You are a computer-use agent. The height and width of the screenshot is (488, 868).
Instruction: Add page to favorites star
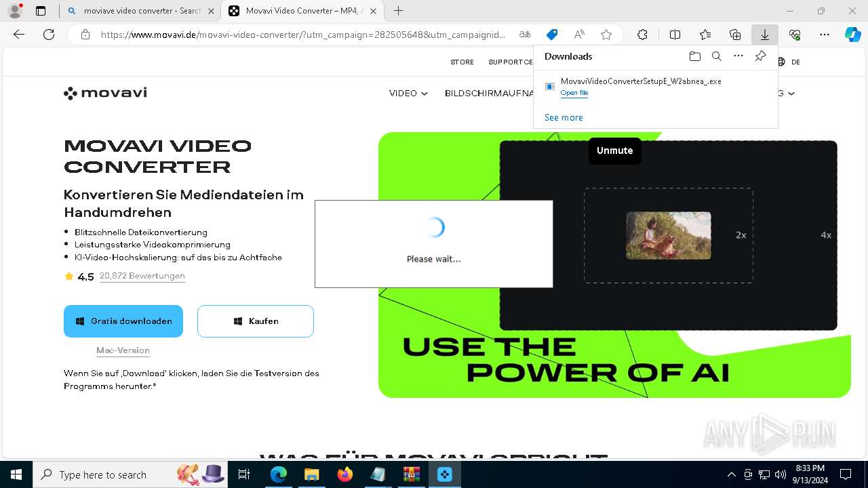606,35
